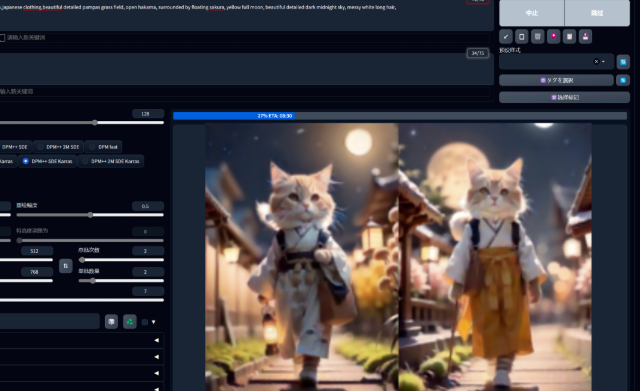Adjust the batch count slider under 512 row
This screenshot has width=642, height=391.
pyautogui.click(x=121, y=260)
